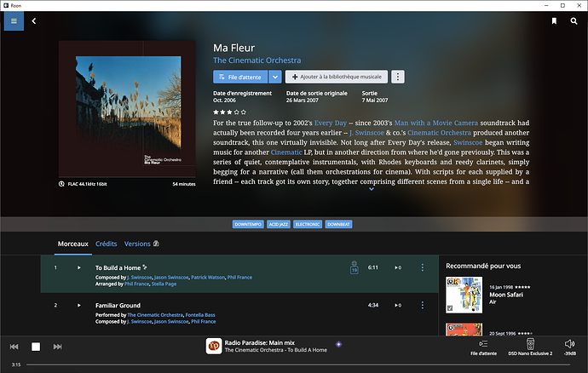Image resolution: width=588 pixels, height=373 pixels.
Task: Open The Cinematic Orchestra artist link
Action: coord(257,60)
